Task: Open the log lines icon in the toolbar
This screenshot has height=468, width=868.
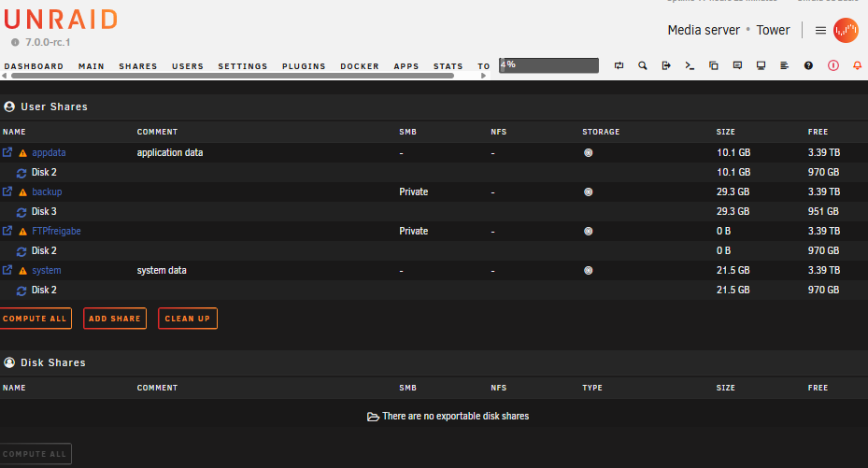Action: point(785,65)
